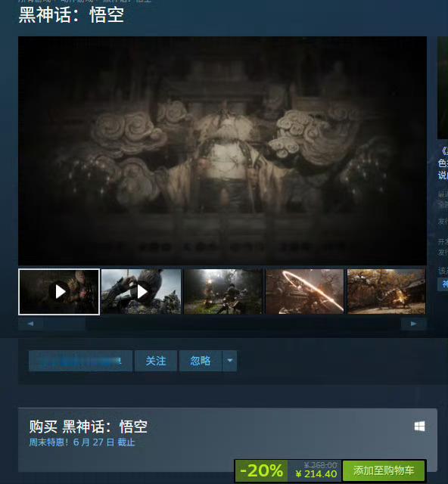This screenshot has height=484, width=448.
Task: Select the misty forest screenshot thumbnail
Action: 223,292
